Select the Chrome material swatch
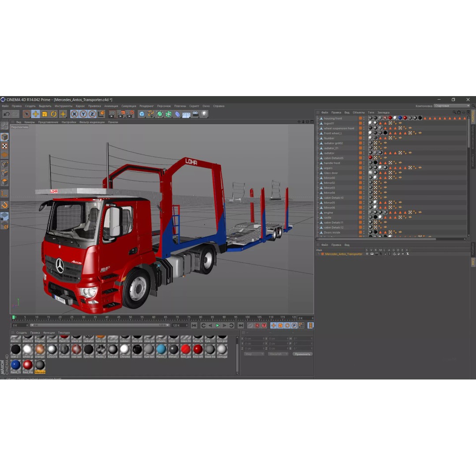Image resolution: width=476 pixels, height=476 pixels. 125,351
